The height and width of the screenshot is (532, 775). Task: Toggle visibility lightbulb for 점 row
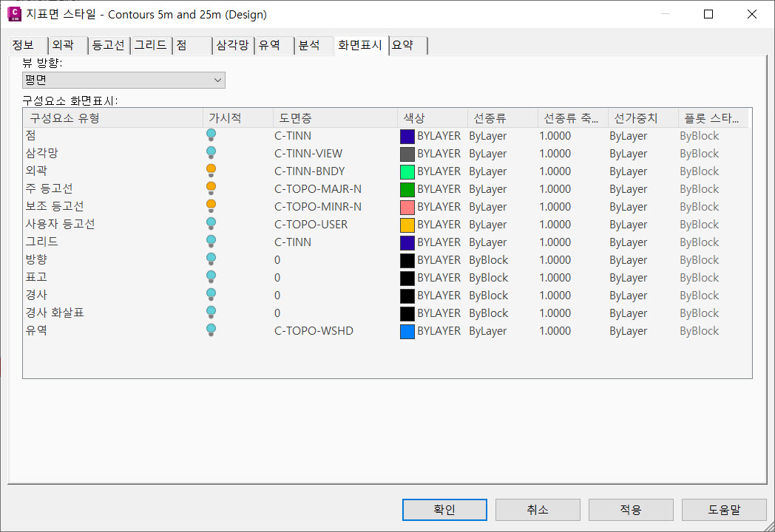(x=211, y=135)
